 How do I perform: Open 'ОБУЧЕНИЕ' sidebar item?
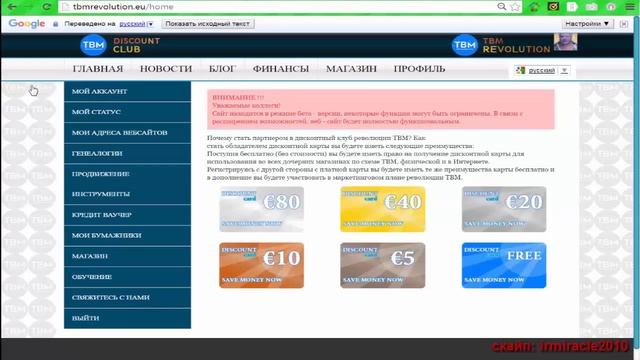click(127, 277)
